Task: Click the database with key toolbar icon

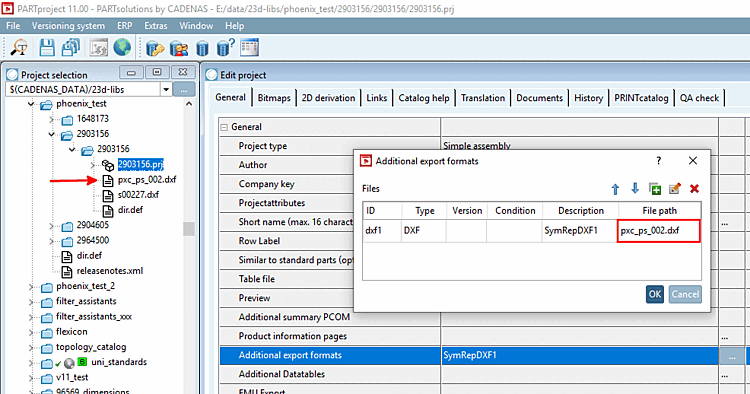Action: [154, 48]
